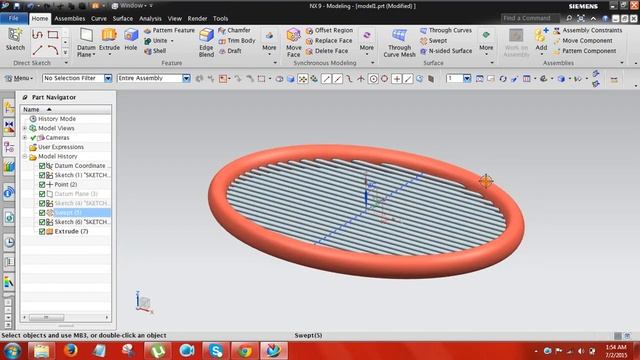Open the File tab
Viewport: 640px width, 360px height.
pos(13,18)
